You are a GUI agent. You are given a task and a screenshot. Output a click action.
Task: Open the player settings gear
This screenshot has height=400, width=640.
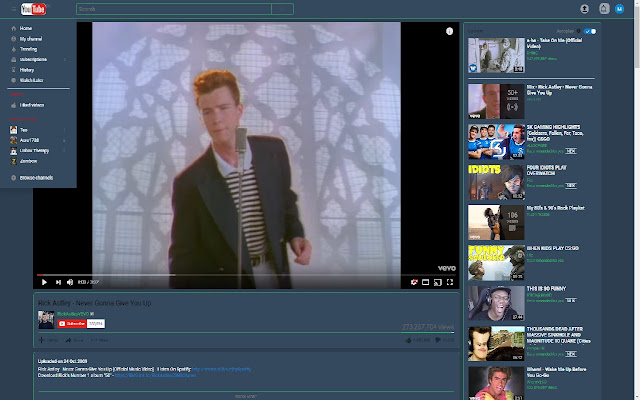tap(414, 282)
